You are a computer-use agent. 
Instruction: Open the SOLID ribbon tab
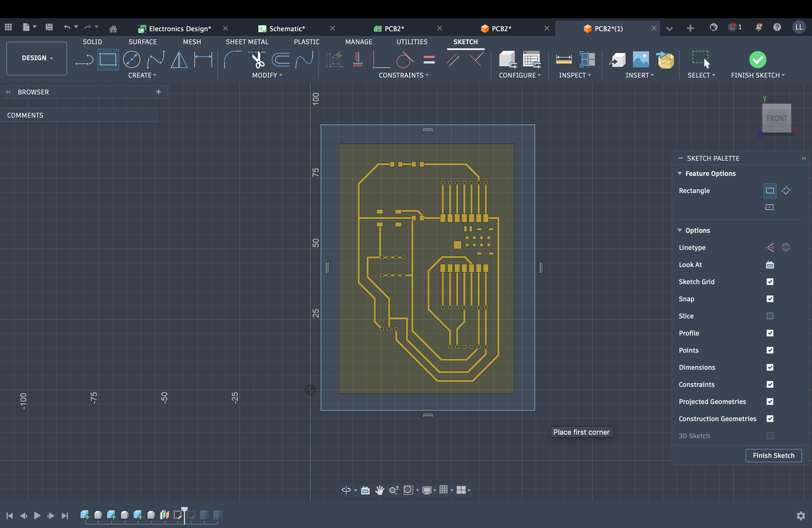tap(92, 42)
